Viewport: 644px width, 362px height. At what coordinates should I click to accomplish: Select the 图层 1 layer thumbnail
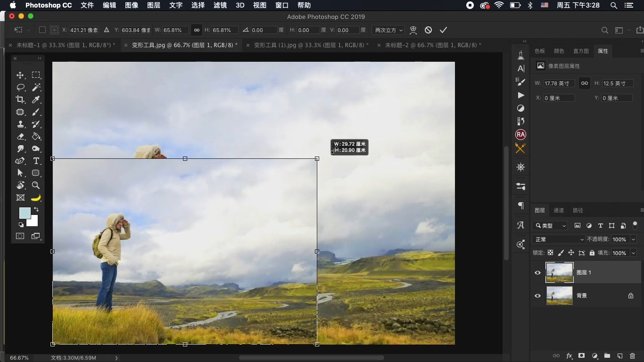pos(560,272)
